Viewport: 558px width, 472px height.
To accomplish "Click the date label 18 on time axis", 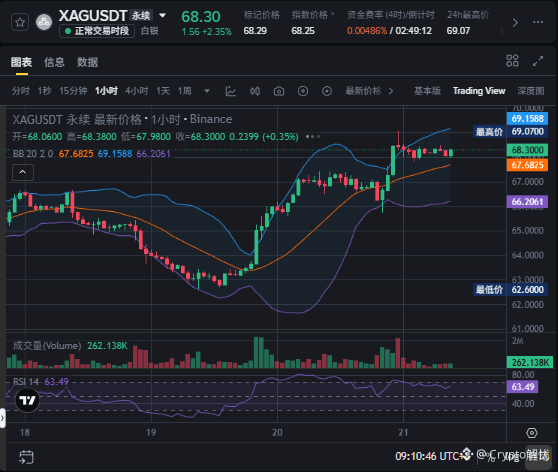I will pos(25,432).
